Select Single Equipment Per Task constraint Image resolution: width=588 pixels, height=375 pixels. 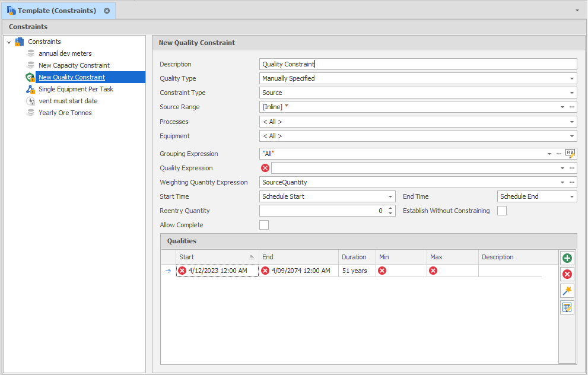[75, 89]
